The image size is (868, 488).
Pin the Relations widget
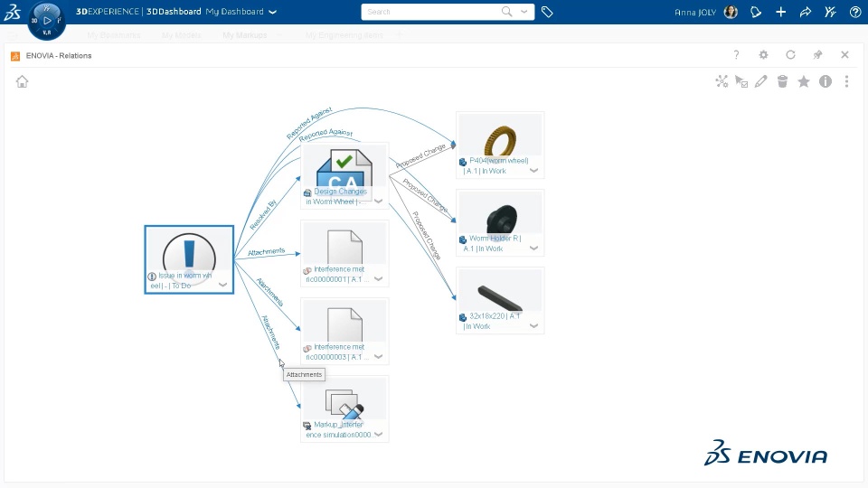point(817,55)
